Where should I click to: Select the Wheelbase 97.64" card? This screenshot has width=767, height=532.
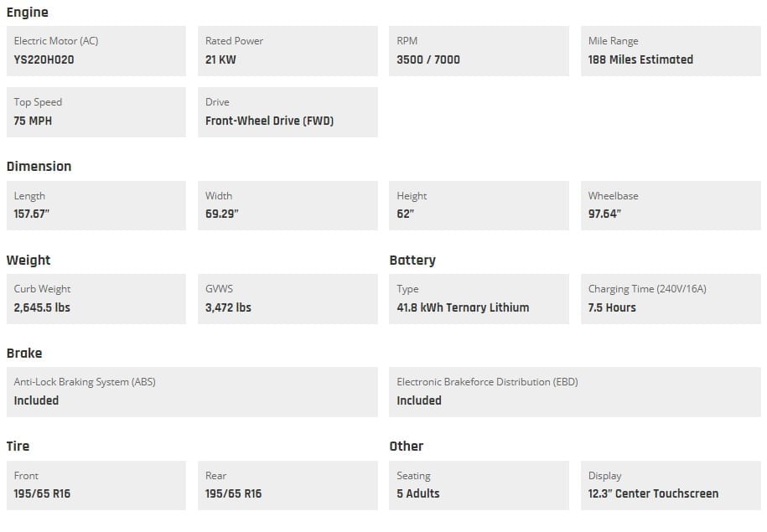click(671, 205)
